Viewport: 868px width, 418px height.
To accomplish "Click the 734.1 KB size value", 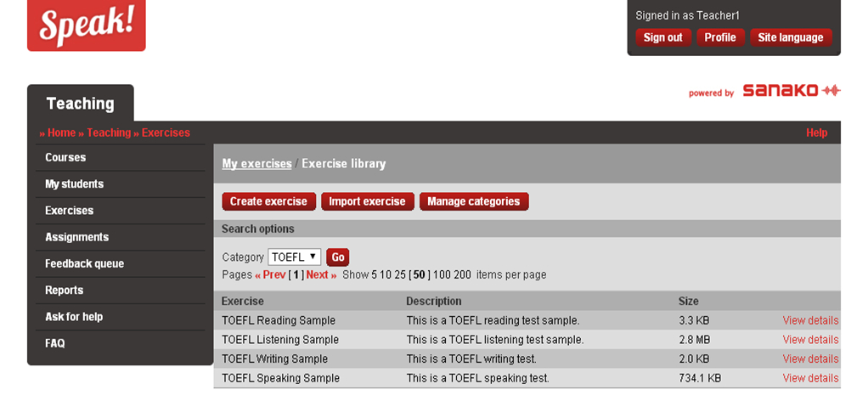I will click(700, 378).
